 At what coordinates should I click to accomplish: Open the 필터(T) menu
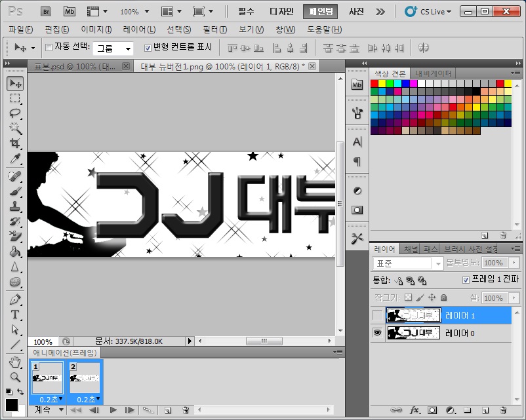pyautogui.click(x=214, y=29)
